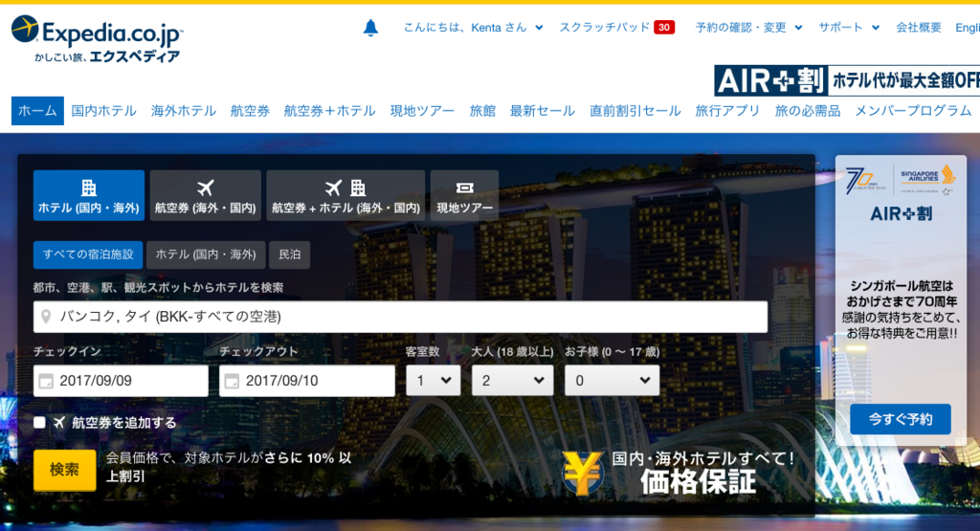Click the destination field showing バンコク, タイ

[x=401, y=317]
